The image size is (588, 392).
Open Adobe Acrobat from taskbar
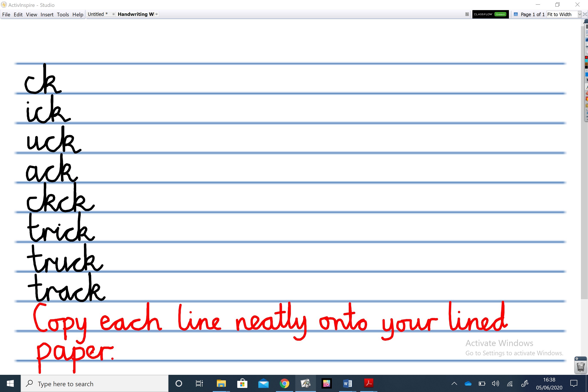click(369, 383)
